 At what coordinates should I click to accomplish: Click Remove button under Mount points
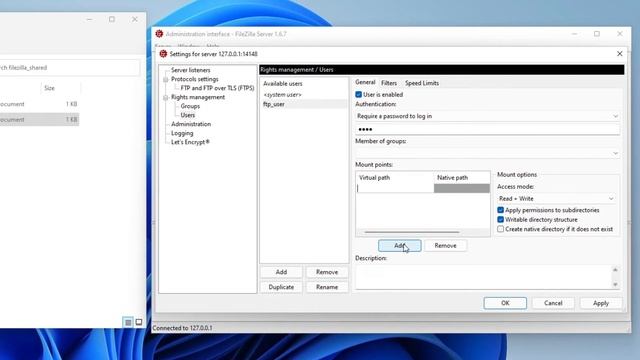(445, 246)
